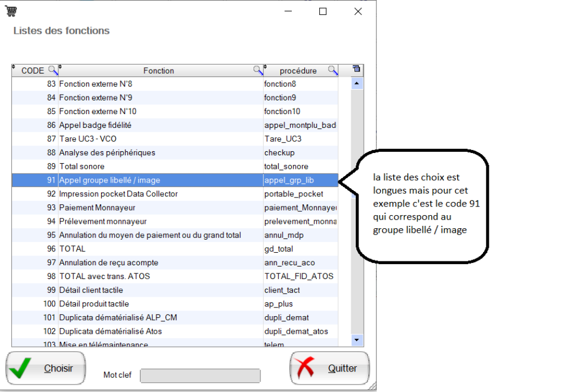Image resolution: width=571 pixels, height=392 pixels.
Task: Click sort arrows left of procédure header
Action: point(266,68)
